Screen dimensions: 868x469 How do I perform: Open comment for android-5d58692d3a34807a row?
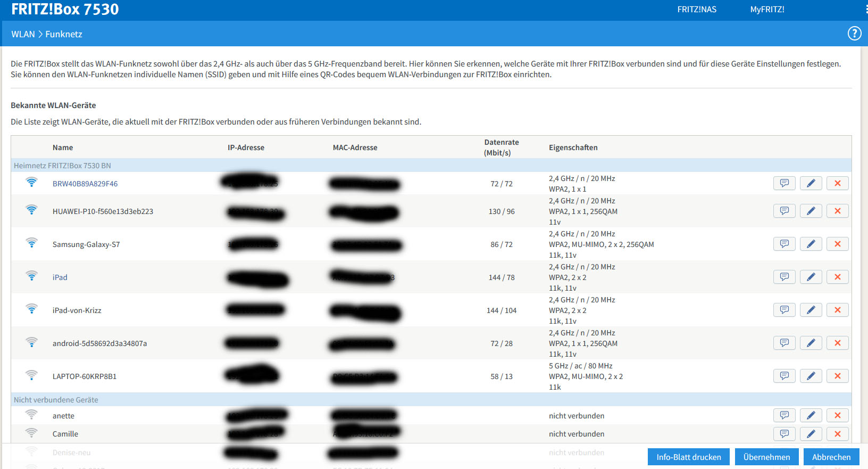pyautogui.click(x=784, y=343)
